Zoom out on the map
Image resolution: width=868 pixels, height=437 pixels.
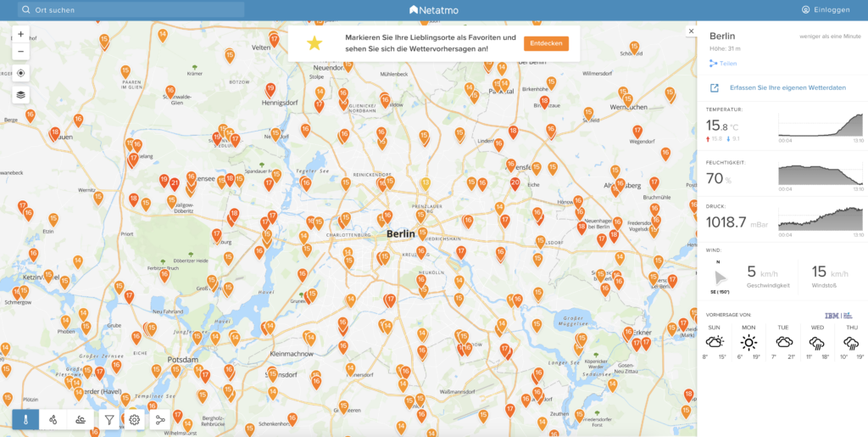coord(21,53)
